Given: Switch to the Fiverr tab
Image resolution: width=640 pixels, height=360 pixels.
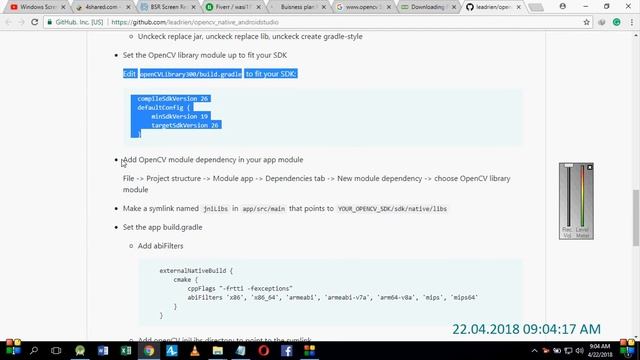Looking at the screenshot, I should pyautogui.click(x=233, y=7).
